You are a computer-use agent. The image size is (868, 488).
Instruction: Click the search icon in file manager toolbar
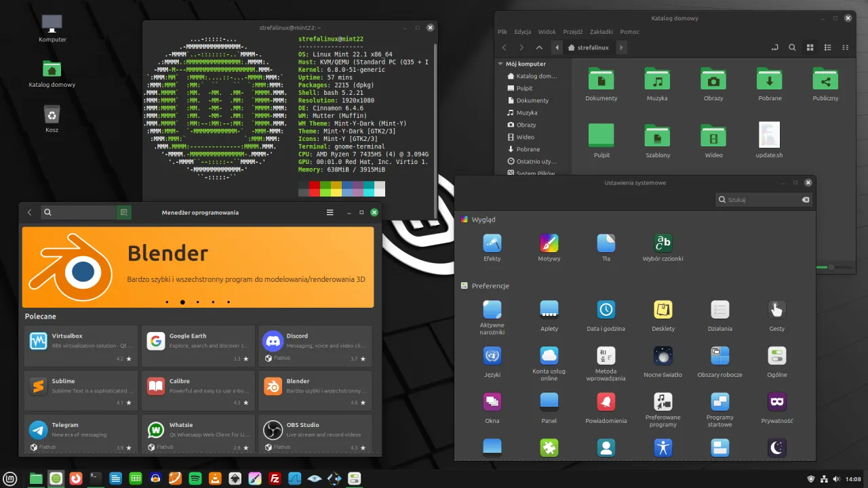[x=792, y=47]
